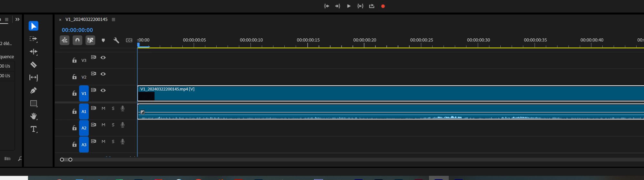Toggle sync lock on V1
644x180 pixels.
(93, 90)
